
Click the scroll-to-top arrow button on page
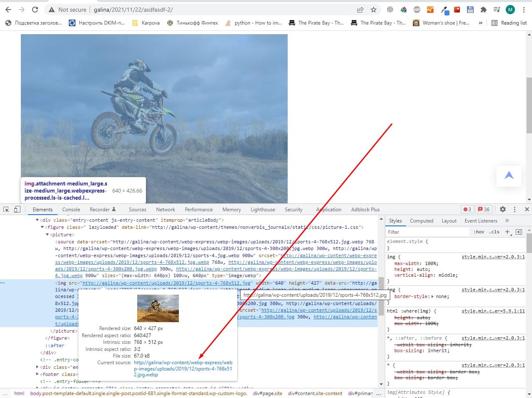pyautogui.click(x=509, y=175)
